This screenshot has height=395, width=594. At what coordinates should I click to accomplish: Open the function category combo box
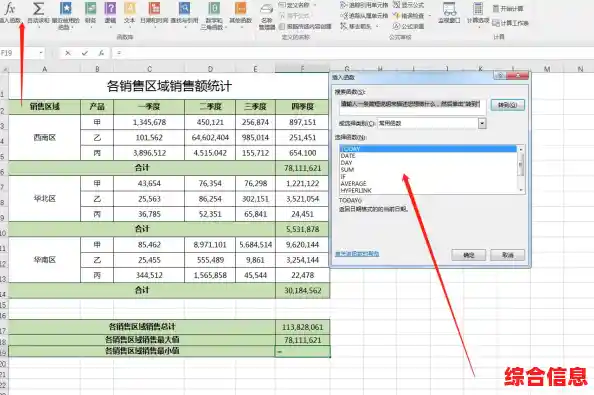point(431,123)
